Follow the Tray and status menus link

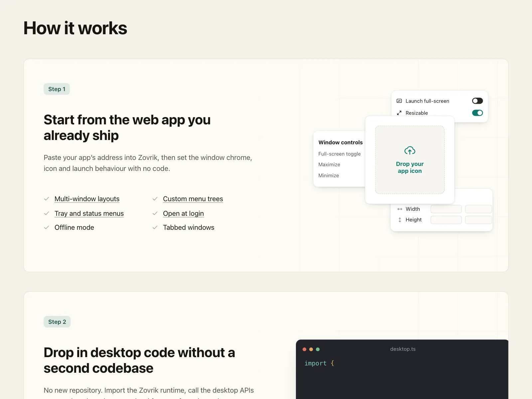point(89,213)
